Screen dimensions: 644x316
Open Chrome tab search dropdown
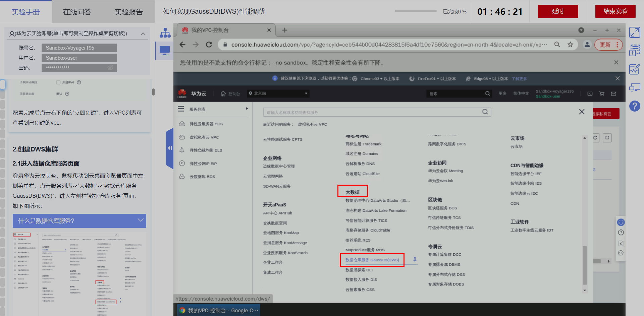tap(581, 30)
